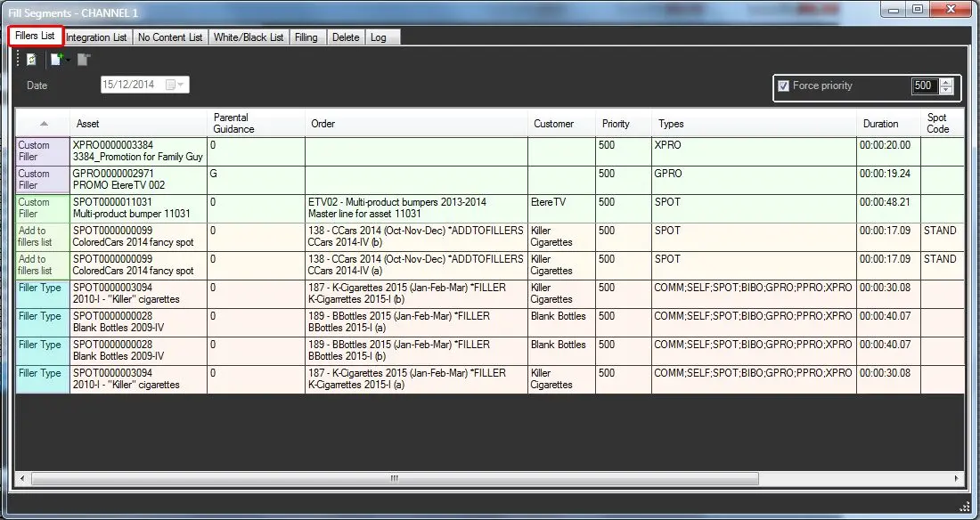
Task: Click the add new filler icon
Action: pyautogui.click(x=57, y=60)
